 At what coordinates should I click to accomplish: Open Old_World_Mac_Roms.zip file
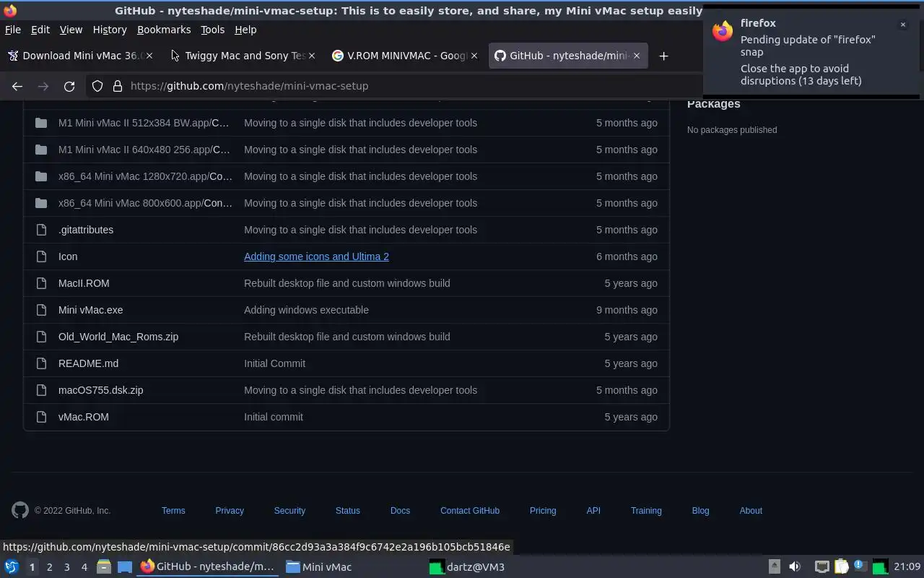118,337
